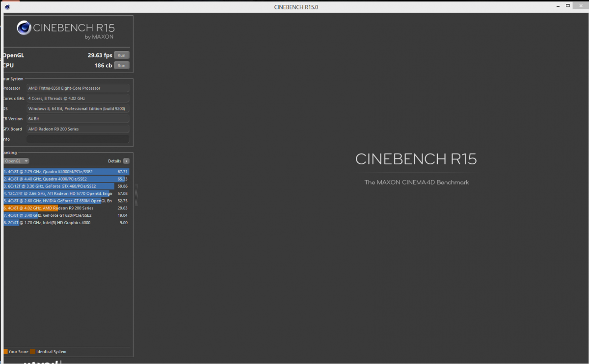Click the Processor field AMD FX-8350

pyautogui.click(x=78, y=88)
